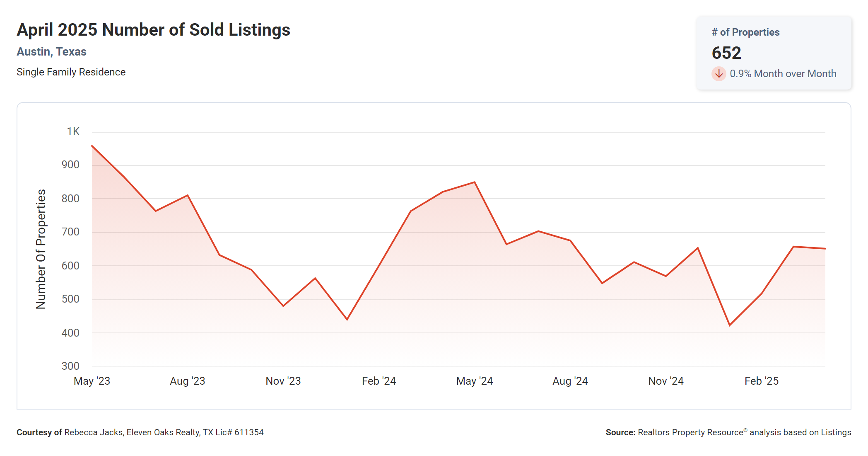Click the Feb '24 x-axis label

(379, 381)
